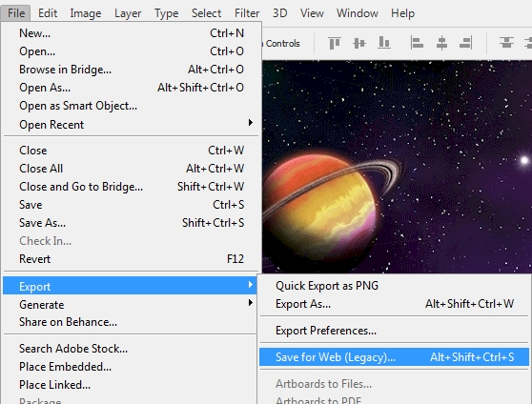Click the Align Top Edges icon

[335, 43]
